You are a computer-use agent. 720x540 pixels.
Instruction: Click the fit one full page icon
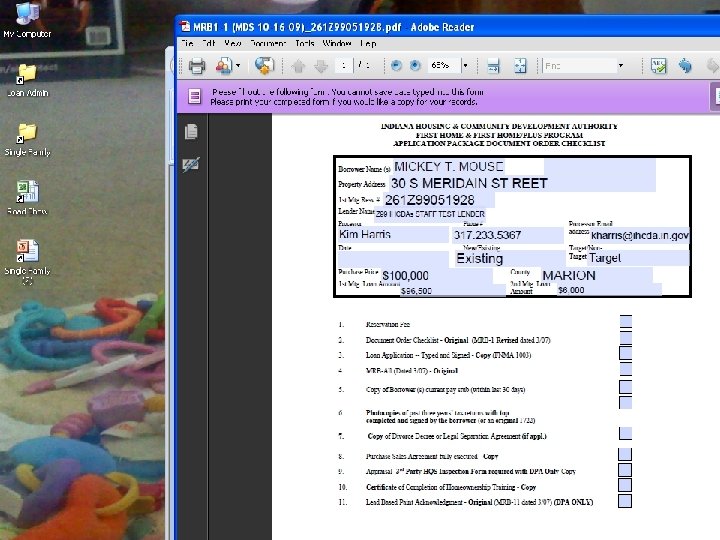tap(520, 66)
